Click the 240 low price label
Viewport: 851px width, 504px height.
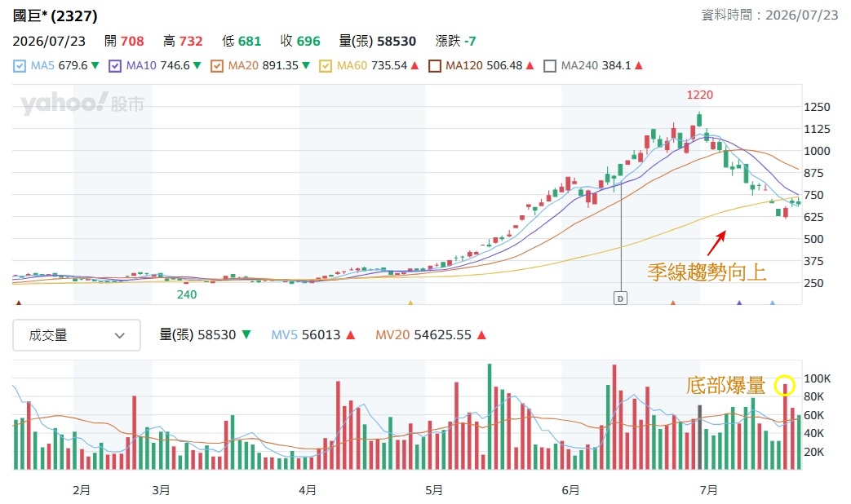187,294
